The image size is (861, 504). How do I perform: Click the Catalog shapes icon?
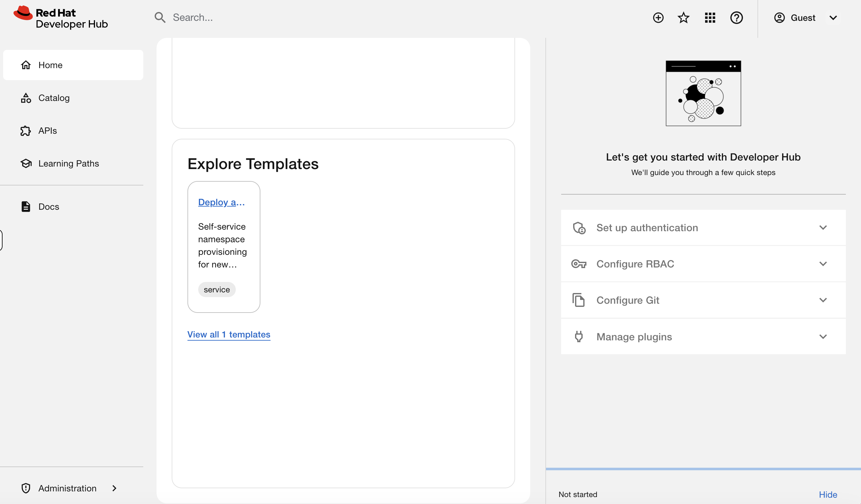pyautogui.click(x=26, y=98)
